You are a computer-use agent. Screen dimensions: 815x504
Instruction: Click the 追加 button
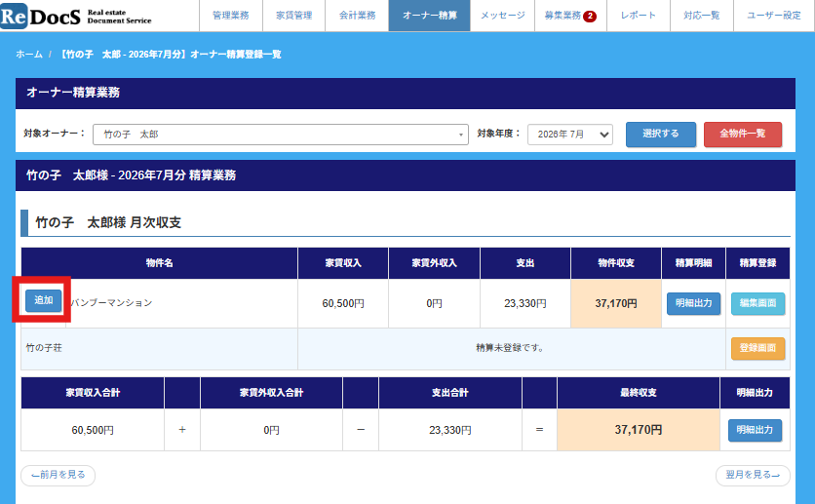click(x=44, y=300)
